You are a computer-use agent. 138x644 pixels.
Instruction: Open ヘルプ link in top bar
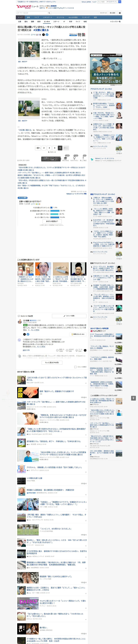[x=94, y=2]
